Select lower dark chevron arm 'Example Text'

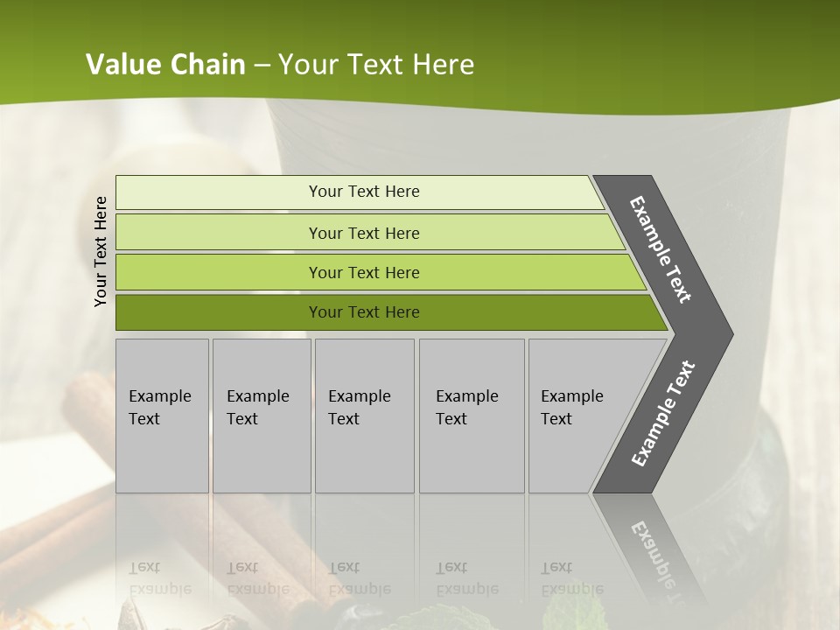[663, 414]
